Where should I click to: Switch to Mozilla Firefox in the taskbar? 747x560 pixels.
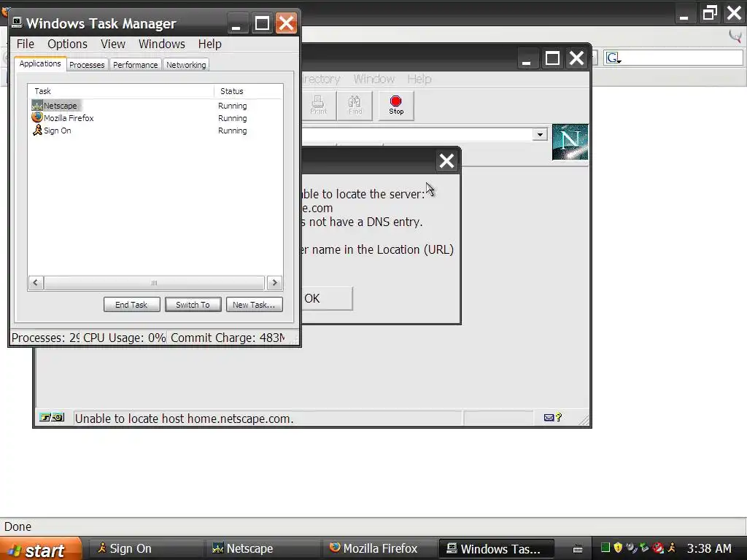tap(379, 548)
